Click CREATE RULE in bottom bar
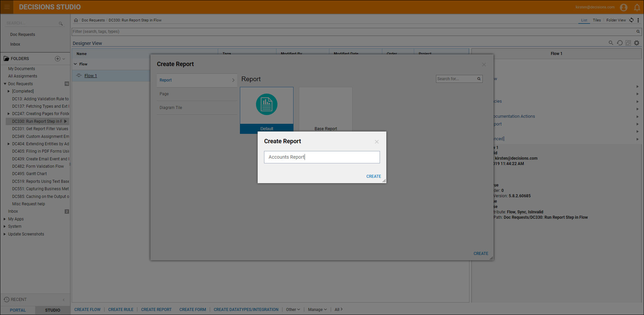The image size is (644, 315). [x=121, y=310]
